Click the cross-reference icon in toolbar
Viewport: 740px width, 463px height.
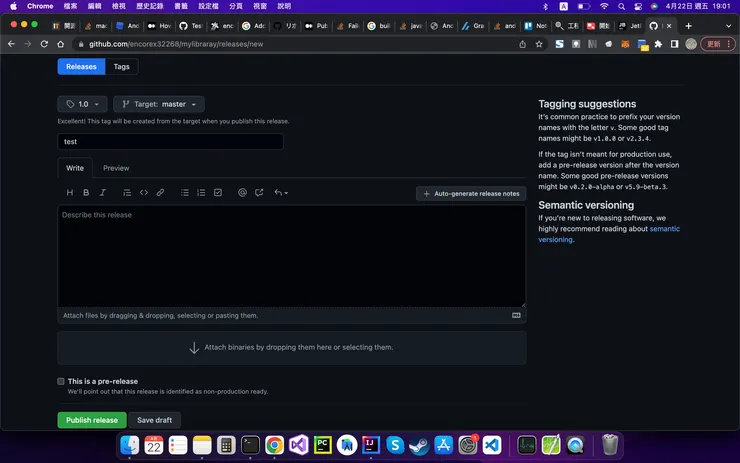259,192
